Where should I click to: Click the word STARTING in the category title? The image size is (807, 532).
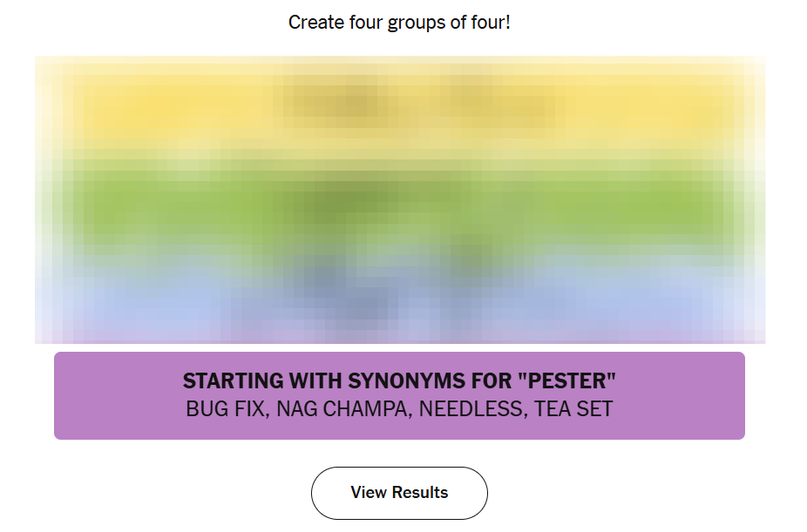pos(234,380)
